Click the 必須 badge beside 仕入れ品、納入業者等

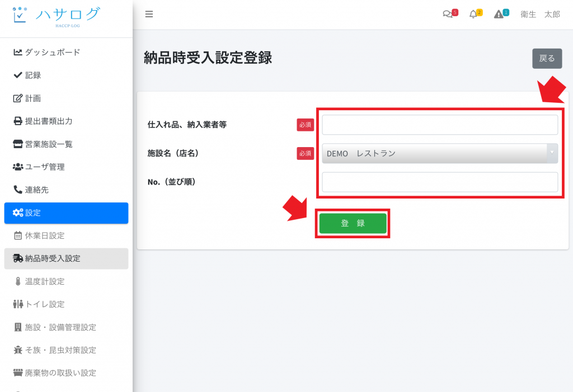(305, 125)
